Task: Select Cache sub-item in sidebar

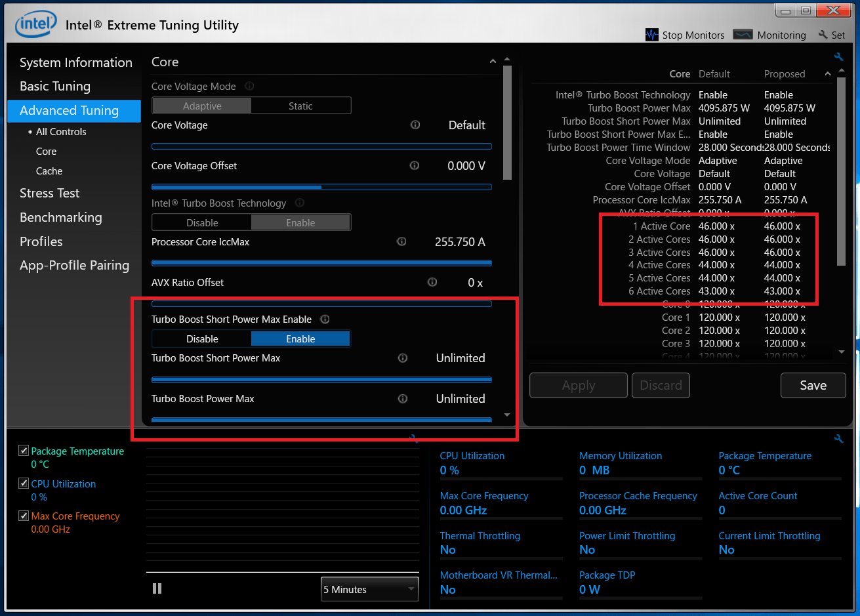Action: point(49,171)
